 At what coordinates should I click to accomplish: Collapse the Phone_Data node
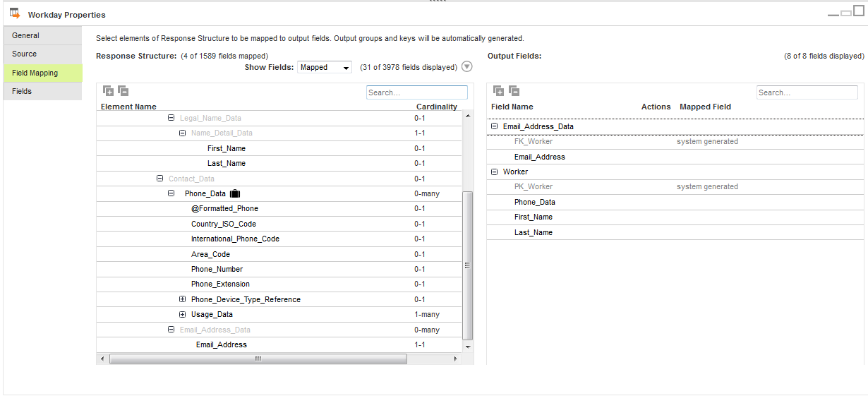coord(171,193)
